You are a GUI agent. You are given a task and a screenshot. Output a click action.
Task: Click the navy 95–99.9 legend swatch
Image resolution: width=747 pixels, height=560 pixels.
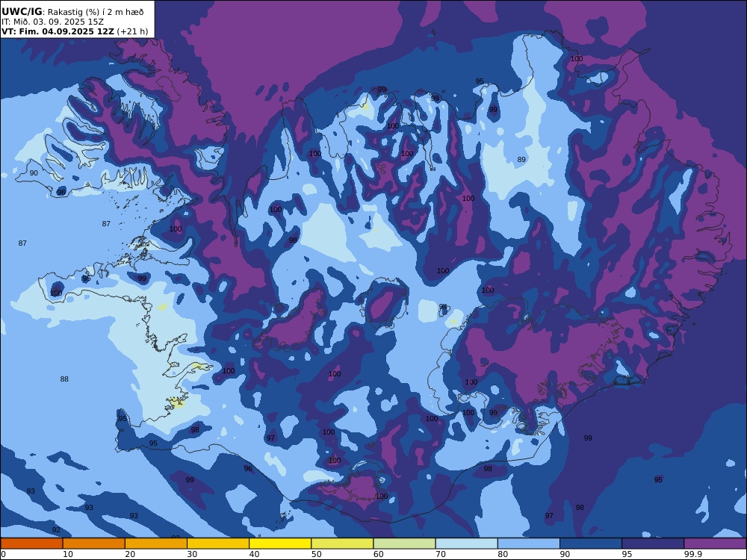pos(653,544)
